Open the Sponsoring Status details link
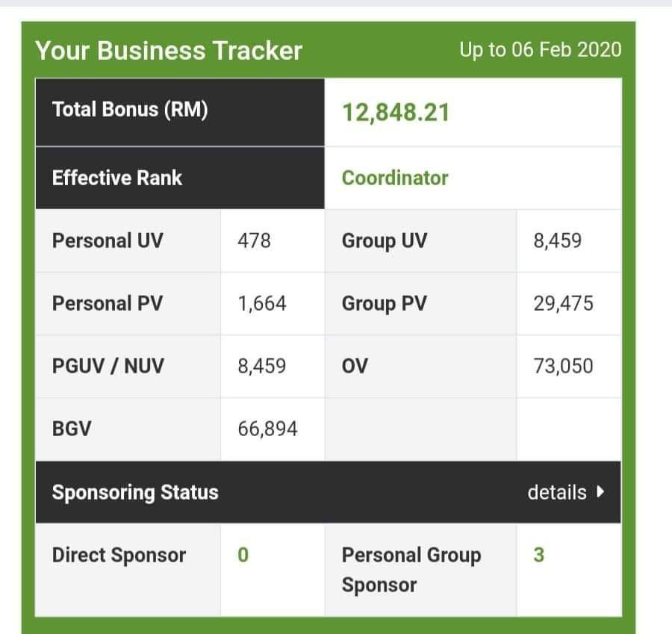 tap(557, 492)
